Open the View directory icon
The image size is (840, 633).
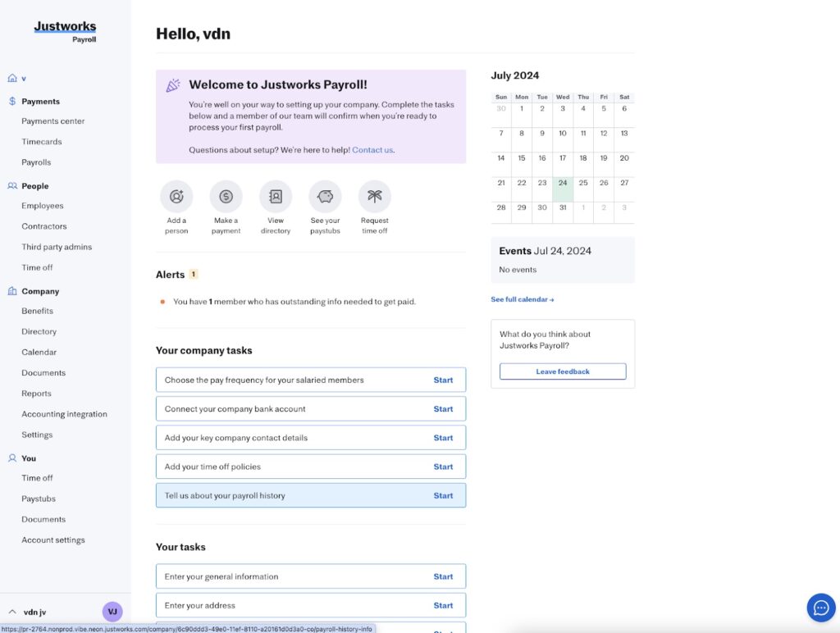point(276,197)
